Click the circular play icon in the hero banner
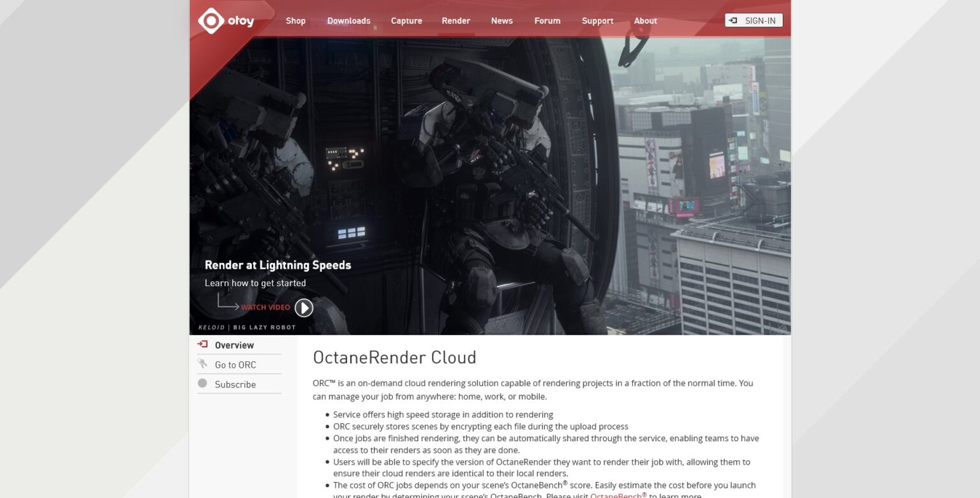Viewport: 980px width, 498px height. (304, 307)
